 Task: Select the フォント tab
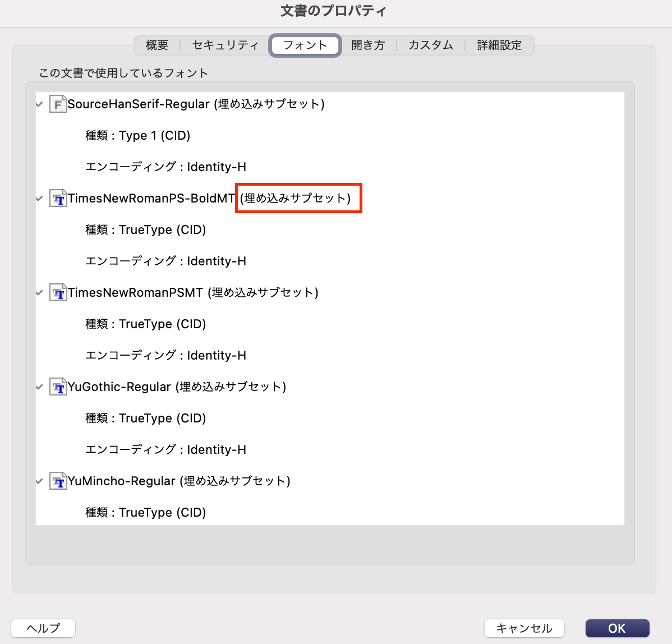tap(305, 45)
